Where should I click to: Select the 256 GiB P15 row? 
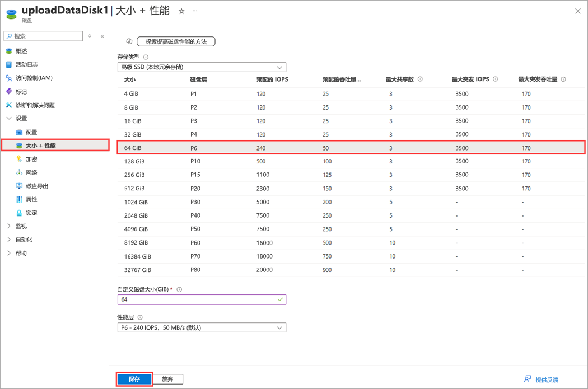[351, 175]
